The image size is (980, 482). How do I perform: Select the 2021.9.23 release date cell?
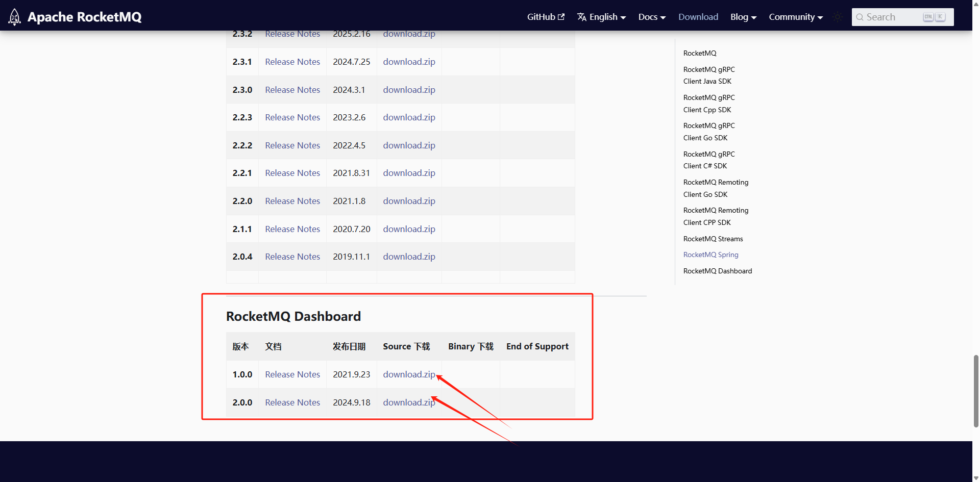pos(352,374)
